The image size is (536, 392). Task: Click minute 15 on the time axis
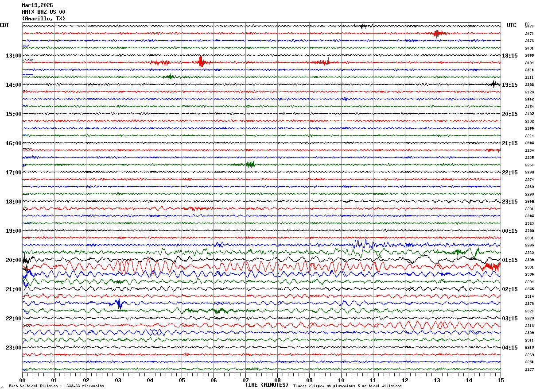point(500,380)
